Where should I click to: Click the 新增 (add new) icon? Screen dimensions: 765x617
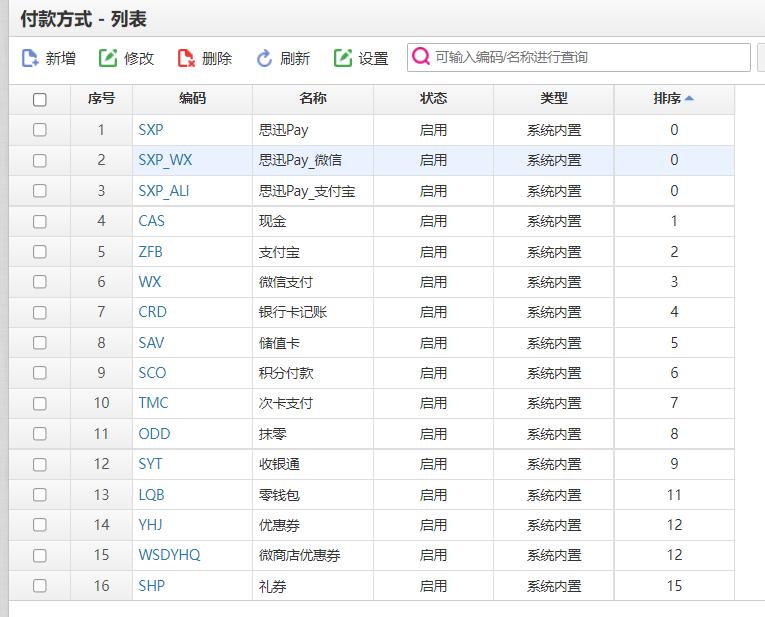coord(30,58)
